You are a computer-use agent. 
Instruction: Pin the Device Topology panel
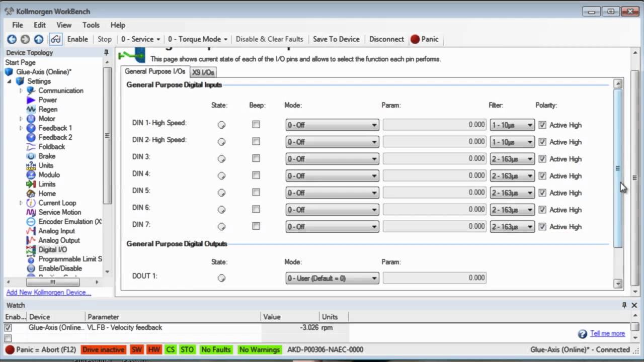[x=106, y=52]
